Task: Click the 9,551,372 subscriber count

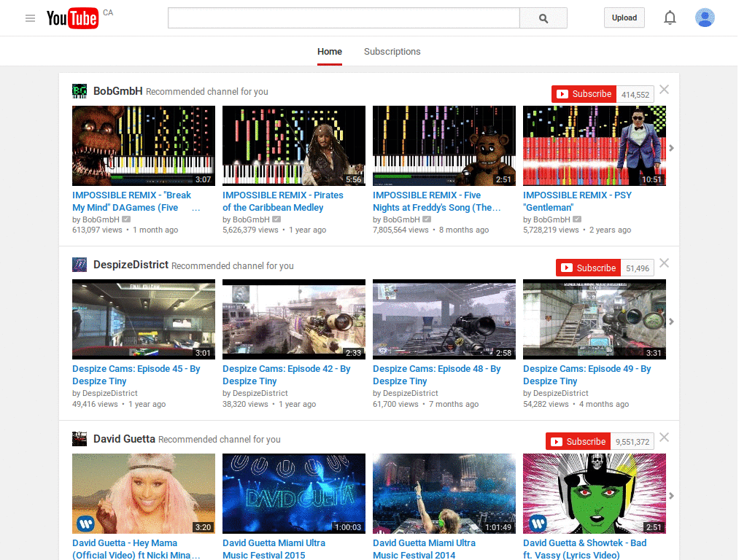Action: coord(632,442)
